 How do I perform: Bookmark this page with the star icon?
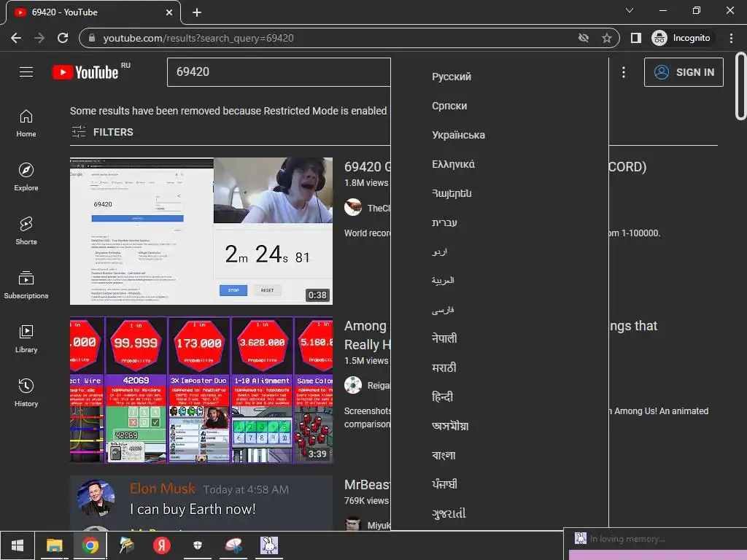point(606,38)
